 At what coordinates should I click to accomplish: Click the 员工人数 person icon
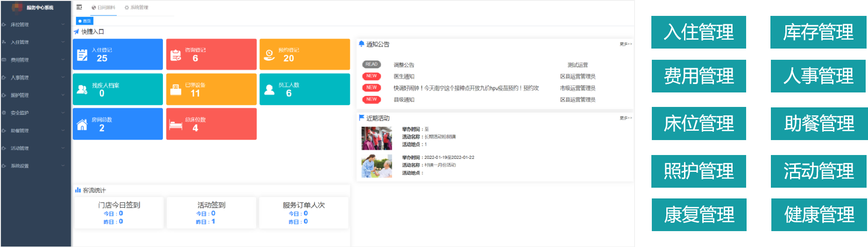(269, 90)
